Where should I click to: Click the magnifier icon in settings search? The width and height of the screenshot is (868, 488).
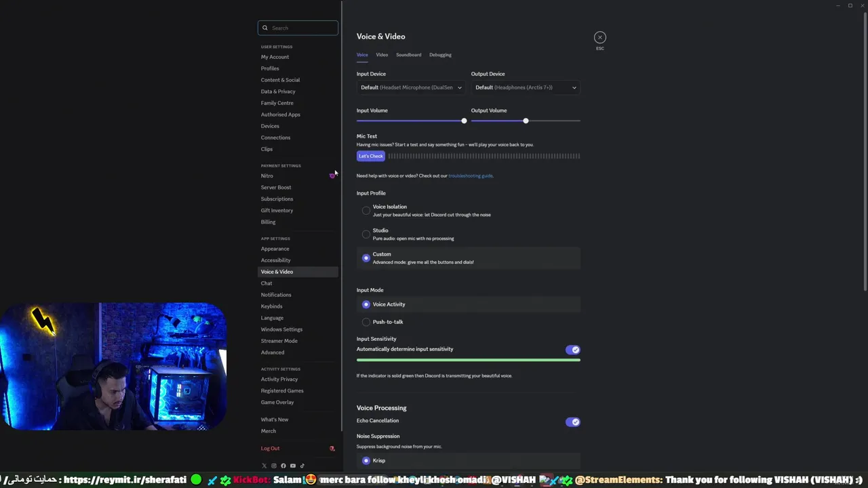point(265,28)
